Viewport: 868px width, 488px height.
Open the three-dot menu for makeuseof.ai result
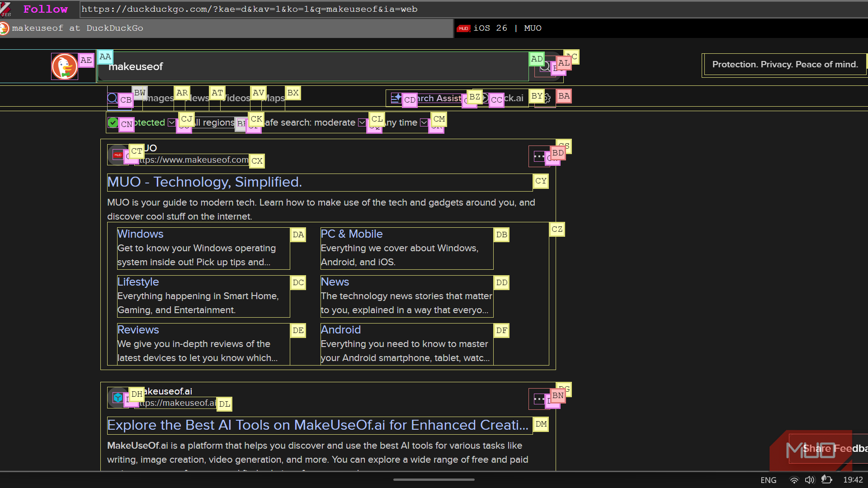(539, 399)
